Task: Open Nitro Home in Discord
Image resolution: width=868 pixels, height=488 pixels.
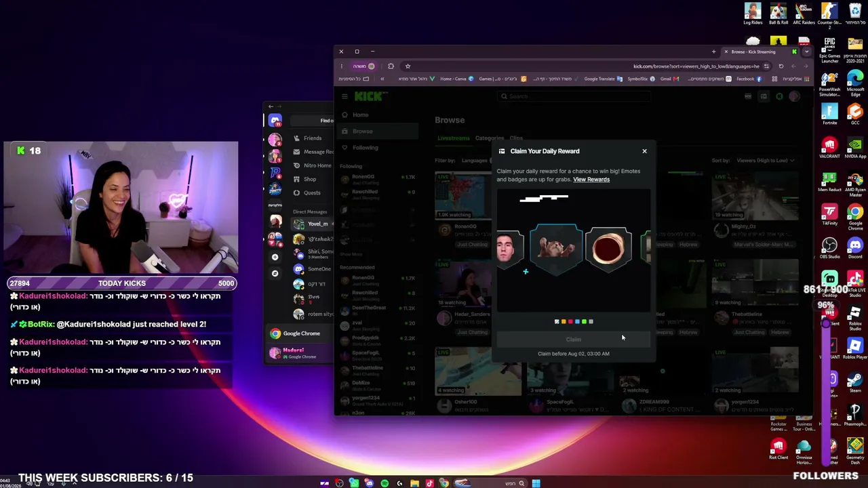Action: pyautogui.click(x=313, y=165)
